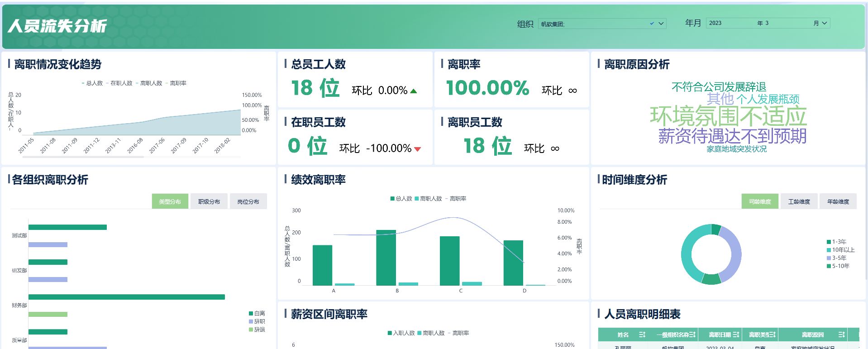868x349 pixels.
Task: Toggle 离职率 series in the trend chart legend
Action: (176, 83)
